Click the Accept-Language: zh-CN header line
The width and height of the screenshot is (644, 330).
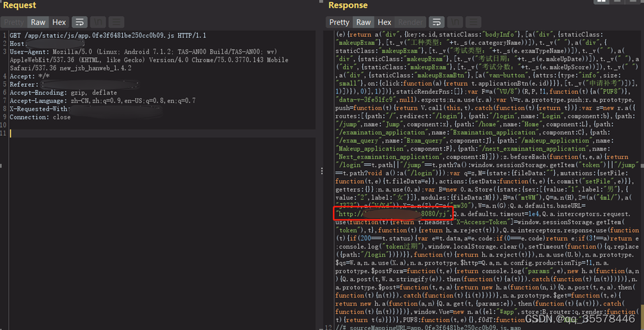coord(102,101)
